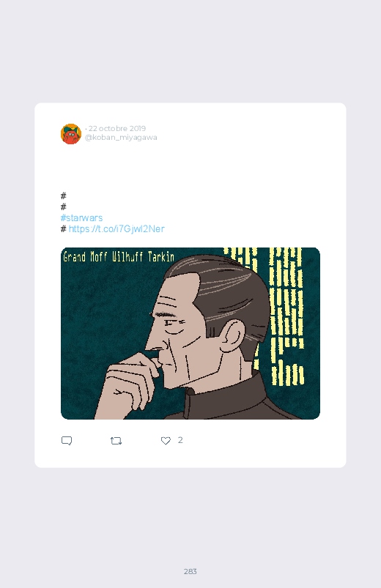Click the page number 283
381x588 pixels.
click(x=190, y=571)
